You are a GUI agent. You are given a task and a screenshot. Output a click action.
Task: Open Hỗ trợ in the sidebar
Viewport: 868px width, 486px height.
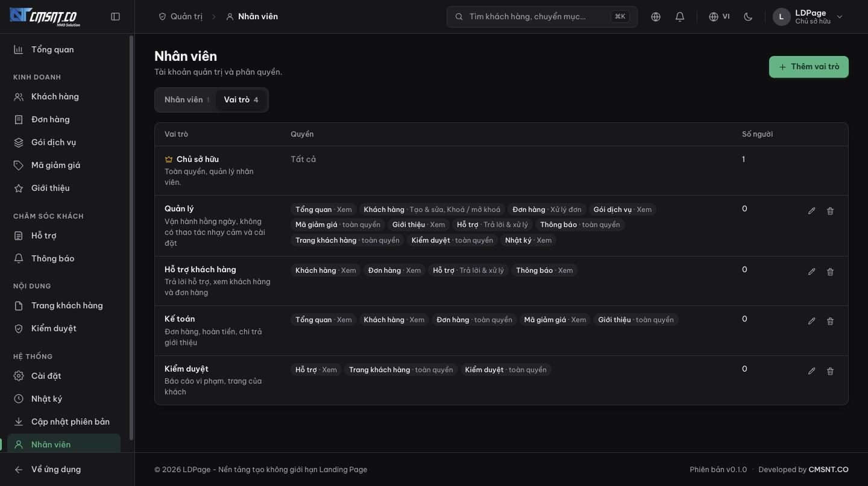(x=64, y=235)
